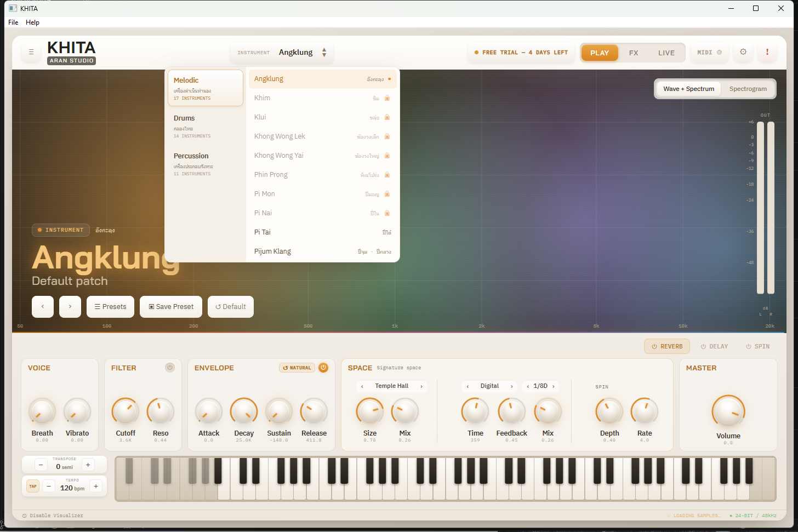The width and height of the screenshot is (798, 532).
Task: Click the lock icon on Phin Prong
Action: (x=387, y=175)
